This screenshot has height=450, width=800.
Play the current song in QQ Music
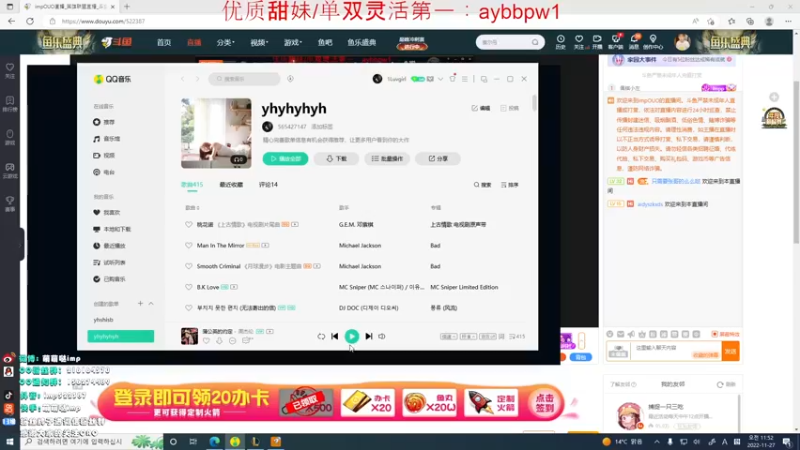coord(352,336)
